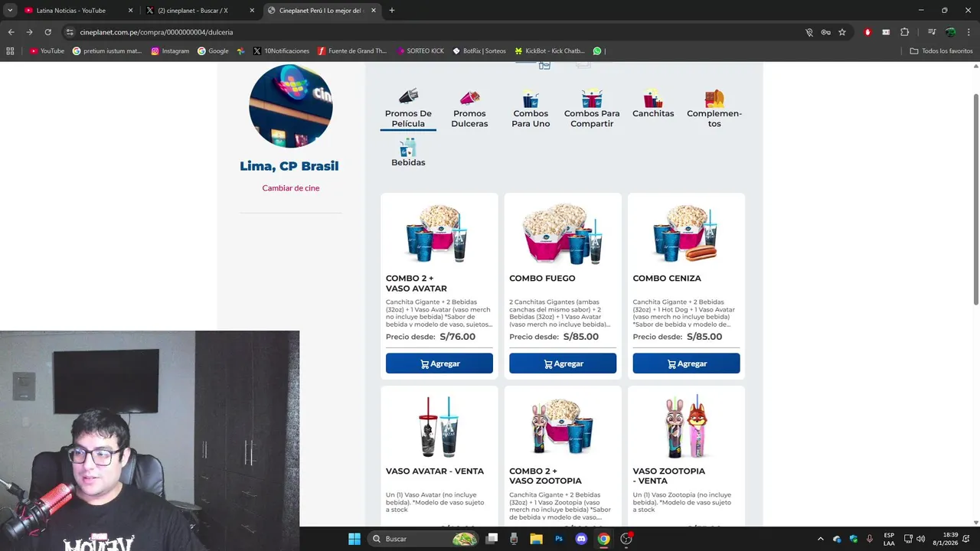Image resolution: width=980 pixels, height=551 pixels.
Task: Open the Google bookmark
Action: 213,51
